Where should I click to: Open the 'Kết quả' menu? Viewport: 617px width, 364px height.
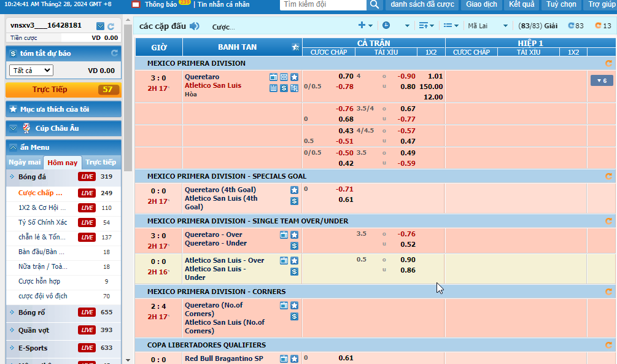[x=521, y=5]
